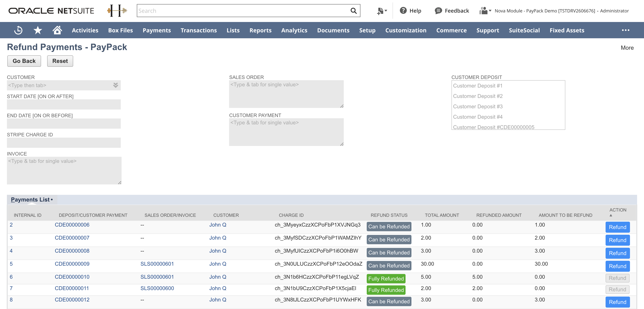644x309 pixels.
Task: Refund payment CDE00000007
Action: 618,240
